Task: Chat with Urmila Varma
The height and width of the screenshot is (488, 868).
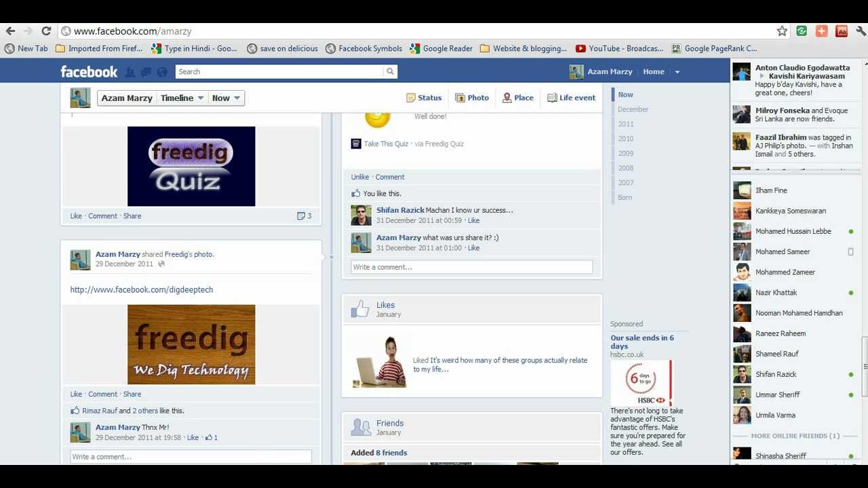Action: pos(795,415)
